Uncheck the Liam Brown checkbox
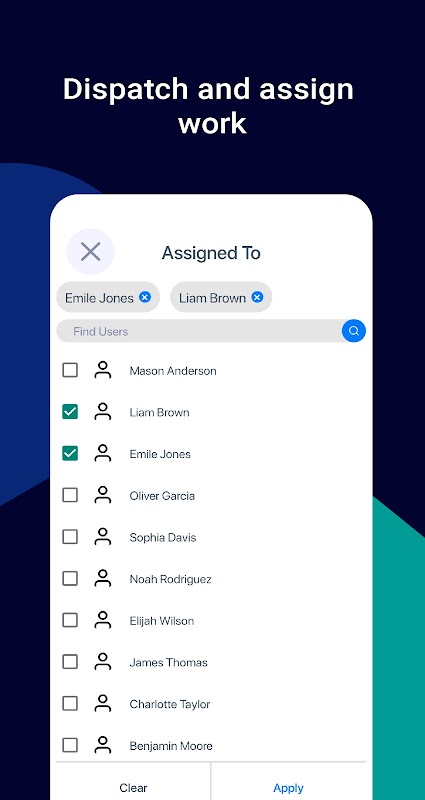425x800 pixels. pyautogui.click(x=70, y=412)
